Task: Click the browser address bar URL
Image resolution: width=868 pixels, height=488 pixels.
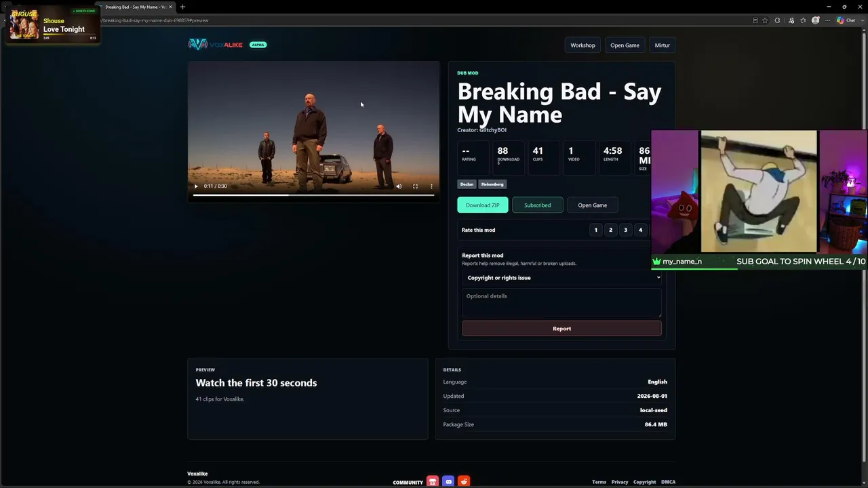Action: (x=155, y=20)
